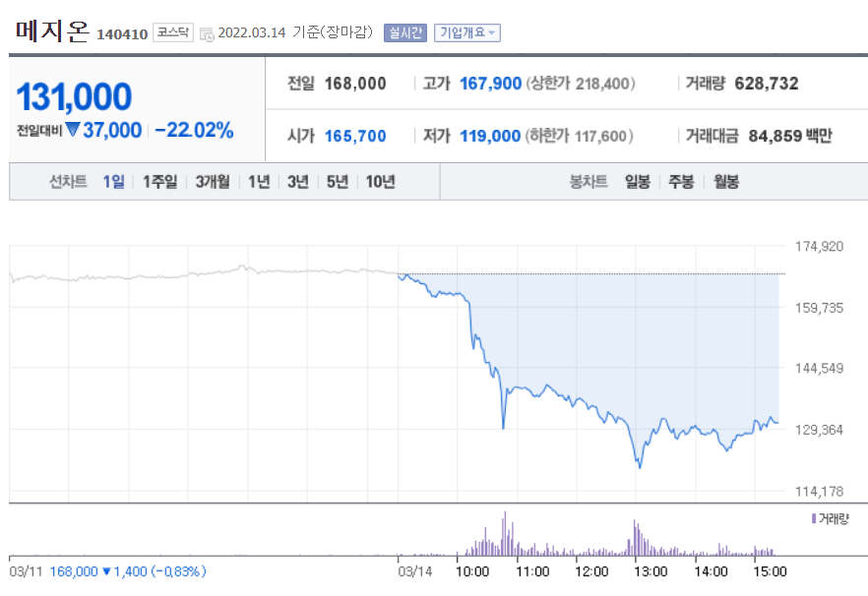Click the y-axis label 129,364
The image size is (868, 596).
pyautogui.click(x=819, y=430)
